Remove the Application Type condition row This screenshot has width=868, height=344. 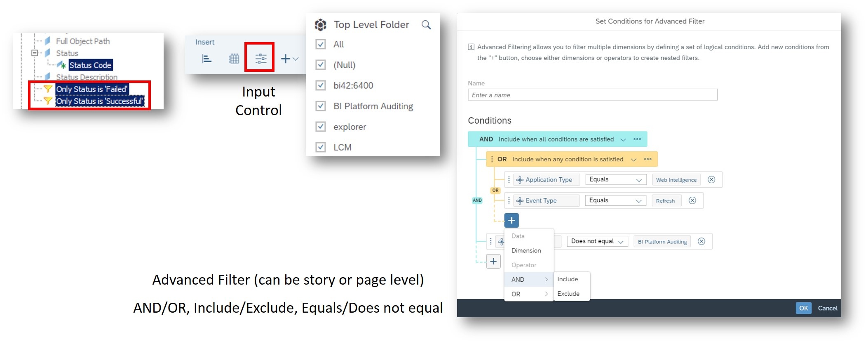tap(711, 179)
